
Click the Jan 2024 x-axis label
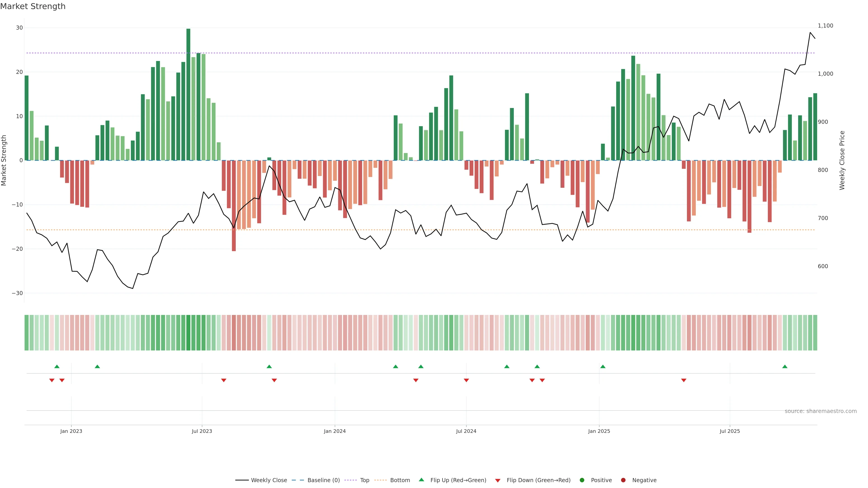335,431
